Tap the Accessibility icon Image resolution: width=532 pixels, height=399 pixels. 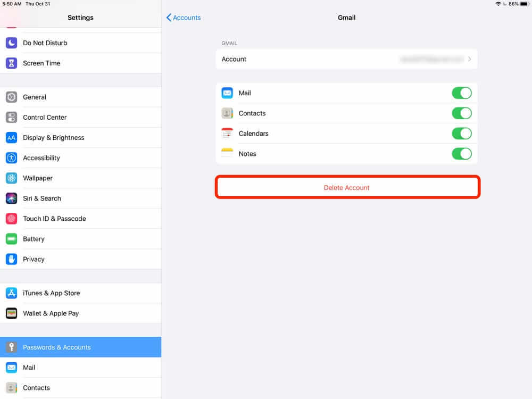pyautogui.click(x=12, y=158)
